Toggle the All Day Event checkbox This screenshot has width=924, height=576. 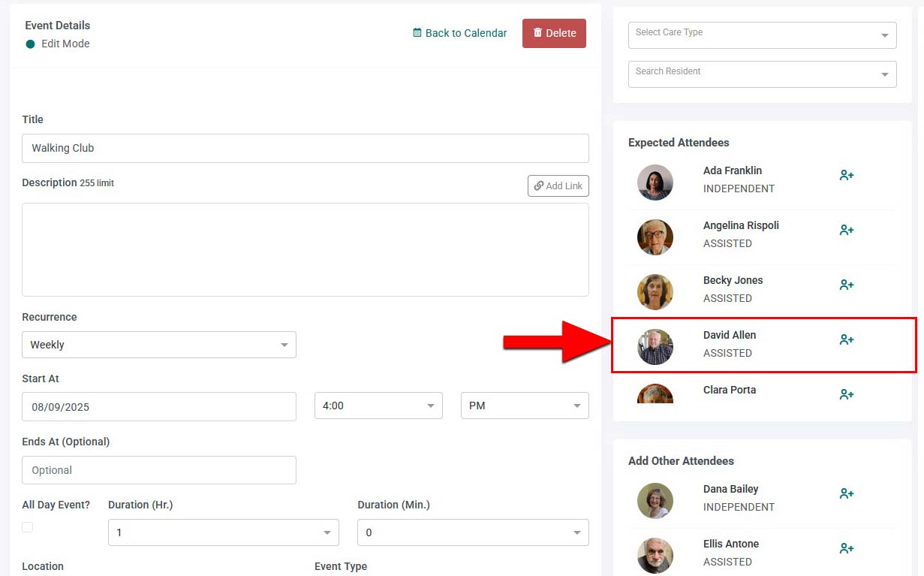(27, 527)
